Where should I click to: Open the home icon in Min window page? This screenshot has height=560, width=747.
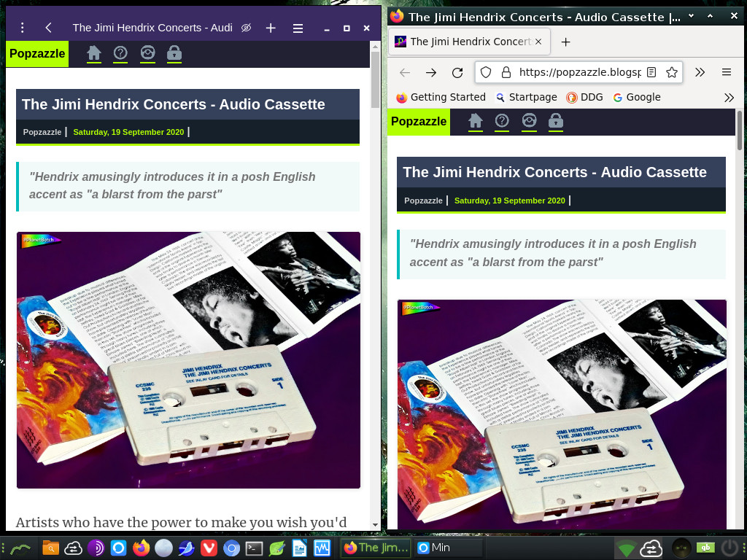pos(94,53)
